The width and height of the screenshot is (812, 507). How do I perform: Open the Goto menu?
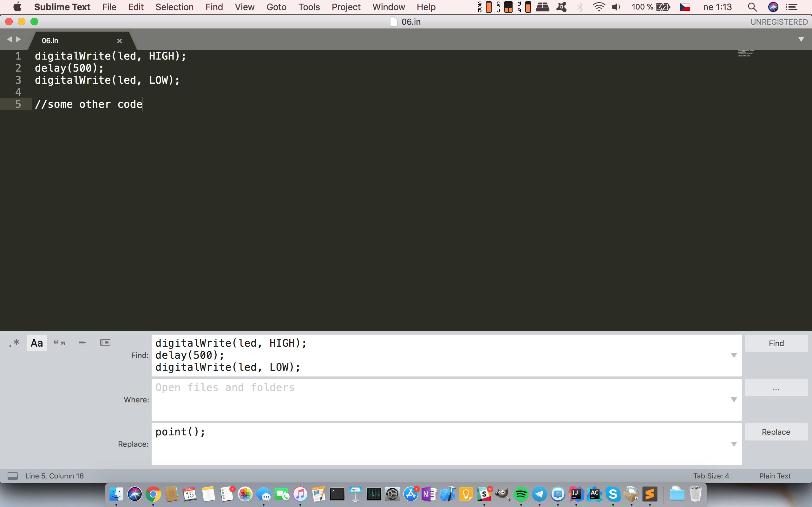[276, 7]
